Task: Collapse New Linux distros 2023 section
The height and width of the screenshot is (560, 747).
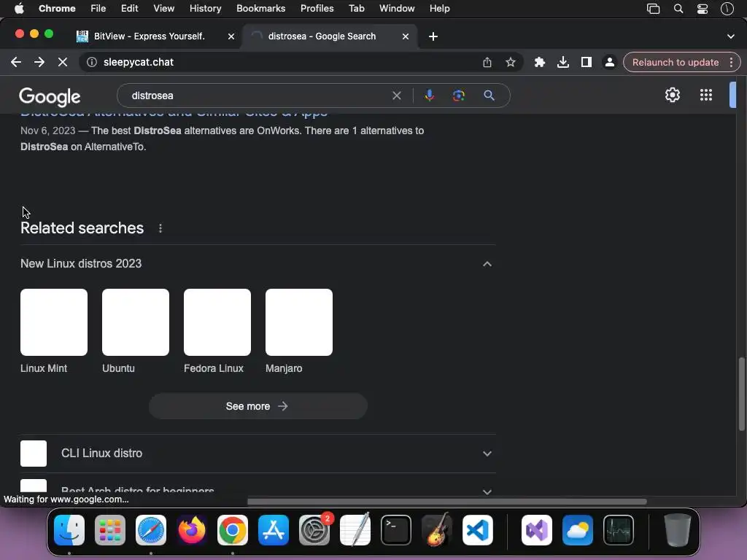Action: tap(487, 264)
